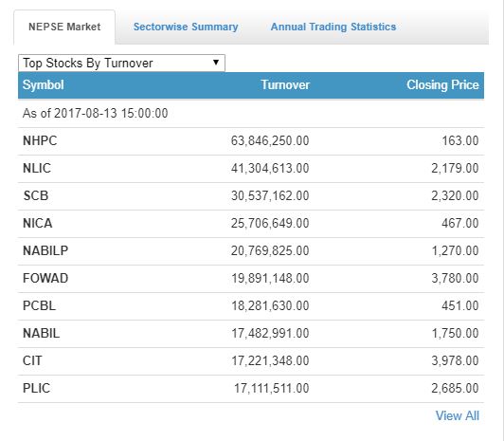Open the Sectorwise Summary tab

point(186,27)
